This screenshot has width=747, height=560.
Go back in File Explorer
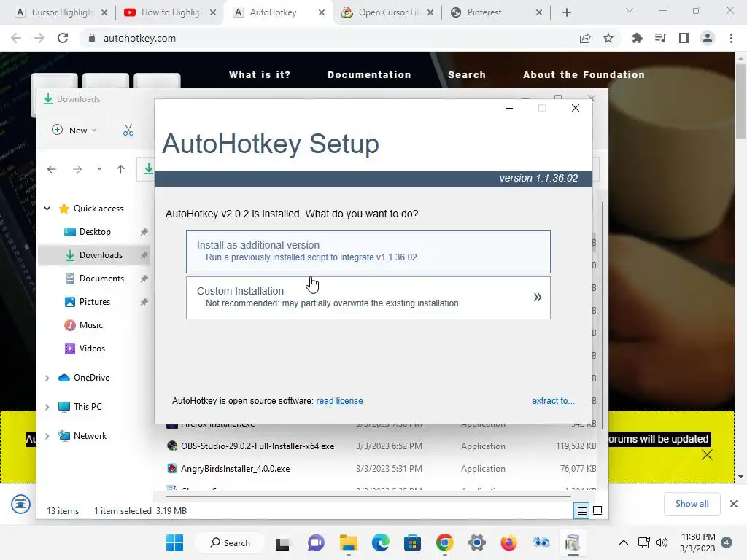(52, 169)
